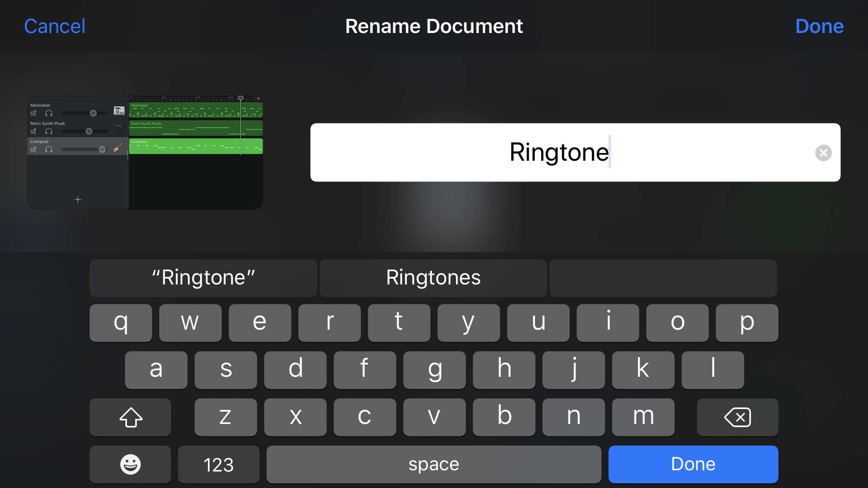Viewport: 868px width, 488px height.
Task: Tap the space bar key
Action: 434,464
